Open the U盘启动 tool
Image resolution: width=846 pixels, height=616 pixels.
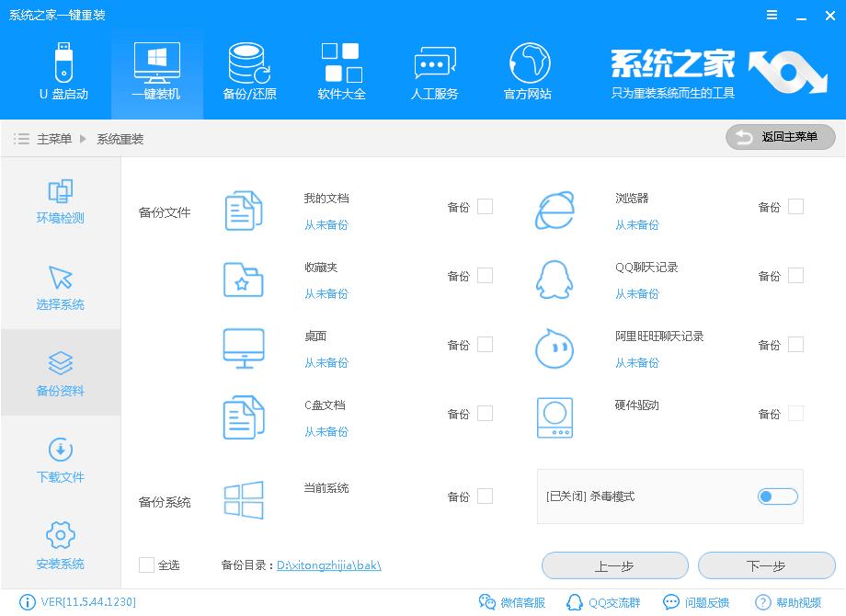click(63, 72)
